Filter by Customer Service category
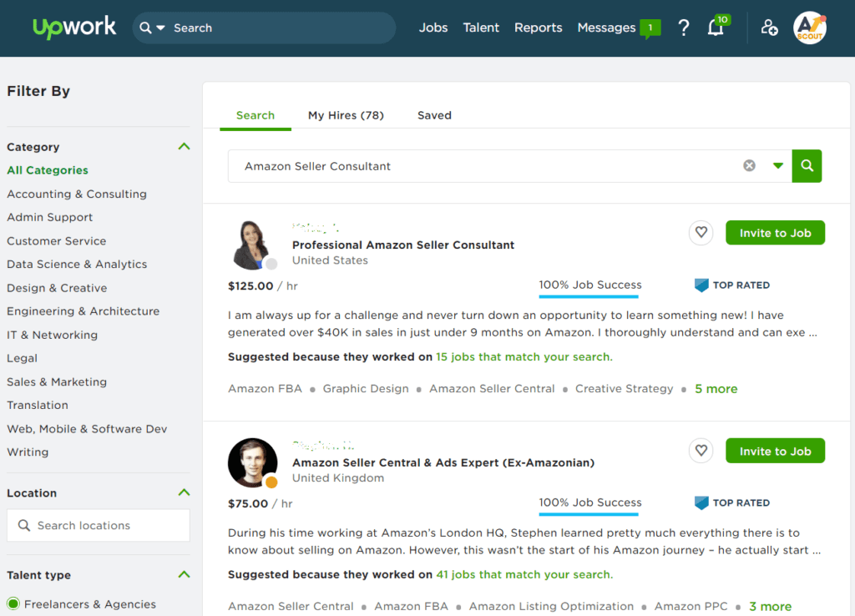The image size is (855, 616). point(56,241)
